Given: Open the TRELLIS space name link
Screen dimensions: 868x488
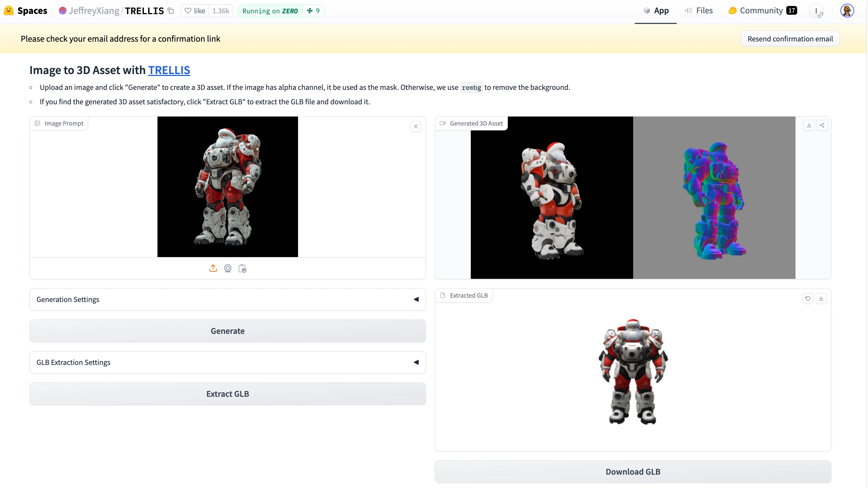Looking at the screenshot, I should coord(144,11).
